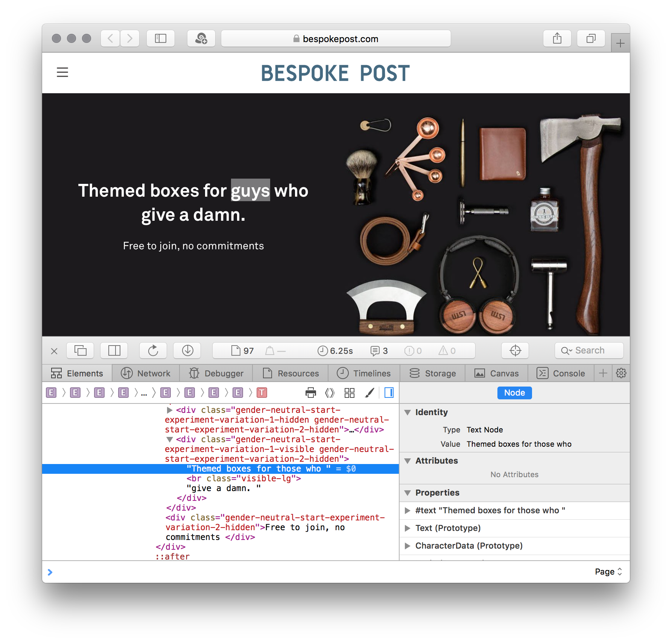The image size is (672, 643).
Task: Click the inspector Search field
Action: [589, 350]
